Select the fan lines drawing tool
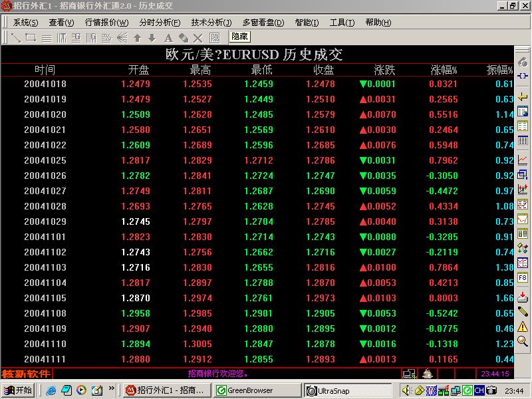The width and height of the screenshot is (532, 399). point(122,38)
